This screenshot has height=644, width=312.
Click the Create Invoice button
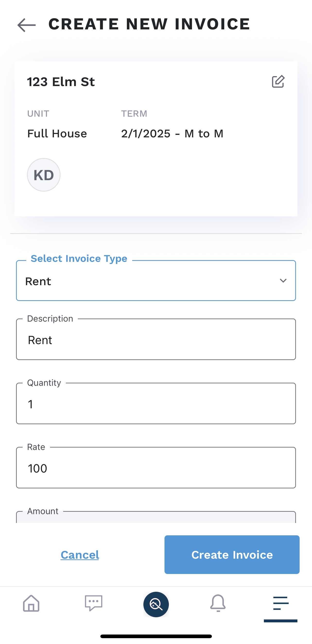pos(232,555)
